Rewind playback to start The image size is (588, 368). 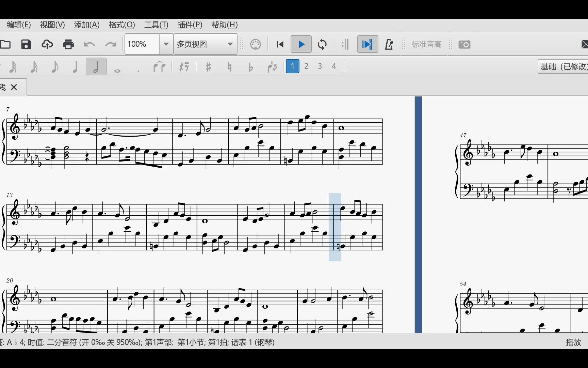(x=280, y=44)
